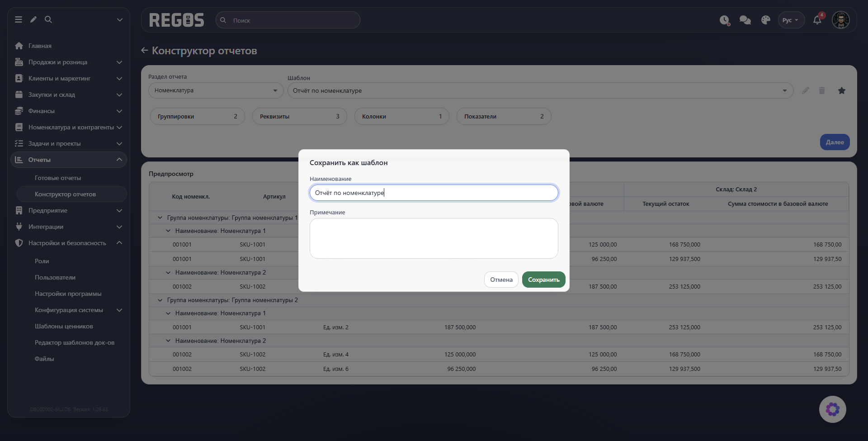
Task: Click the template edit pencil icon
Action: point(806,90)
